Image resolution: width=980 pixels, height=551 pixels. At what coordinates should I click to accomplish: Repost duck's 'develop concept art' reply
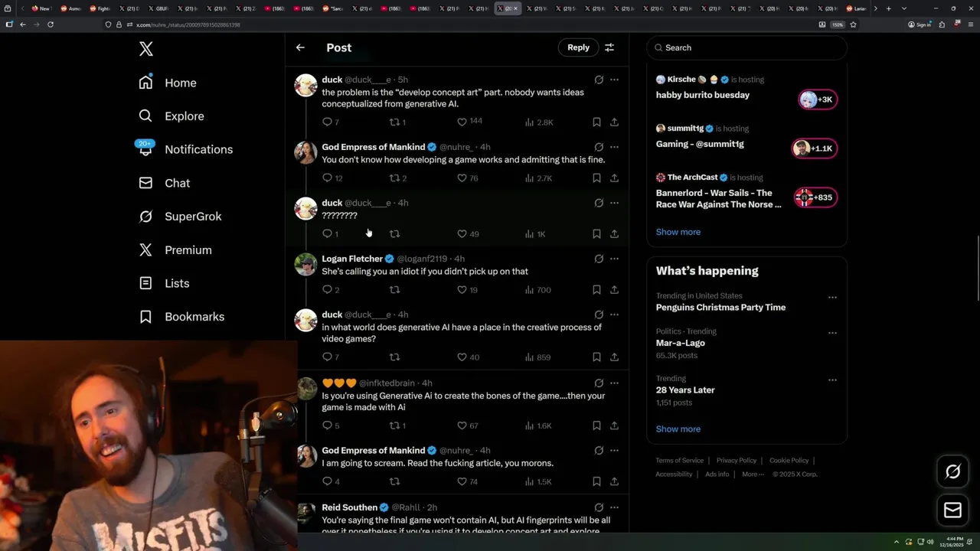(x=397, y=122)
